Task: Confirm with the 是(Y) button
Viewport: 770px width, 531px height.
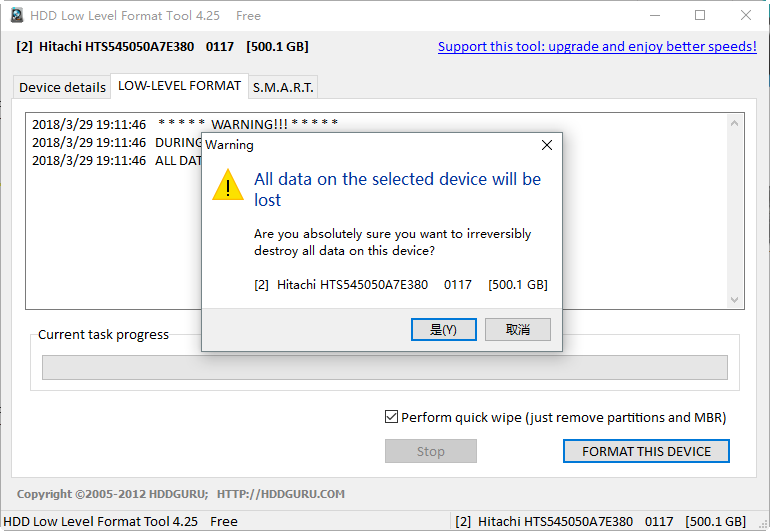Action: [x=443, y=329]
